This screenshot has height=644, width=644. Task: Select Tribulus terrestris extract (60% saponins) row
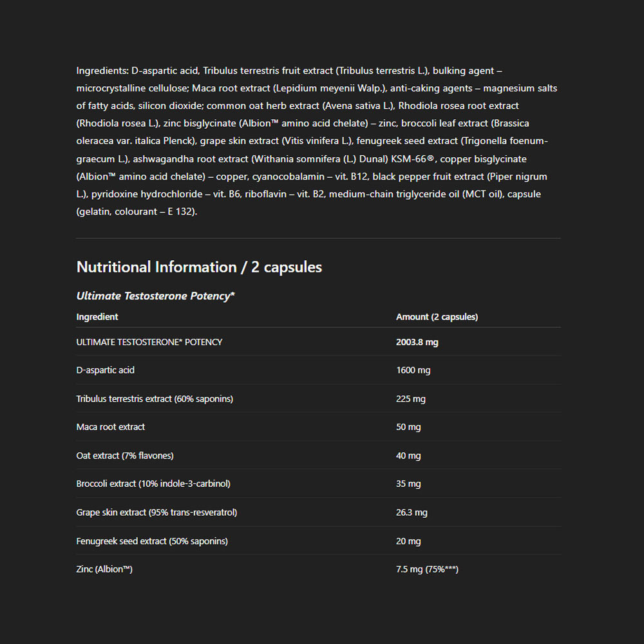pos(155,399)
